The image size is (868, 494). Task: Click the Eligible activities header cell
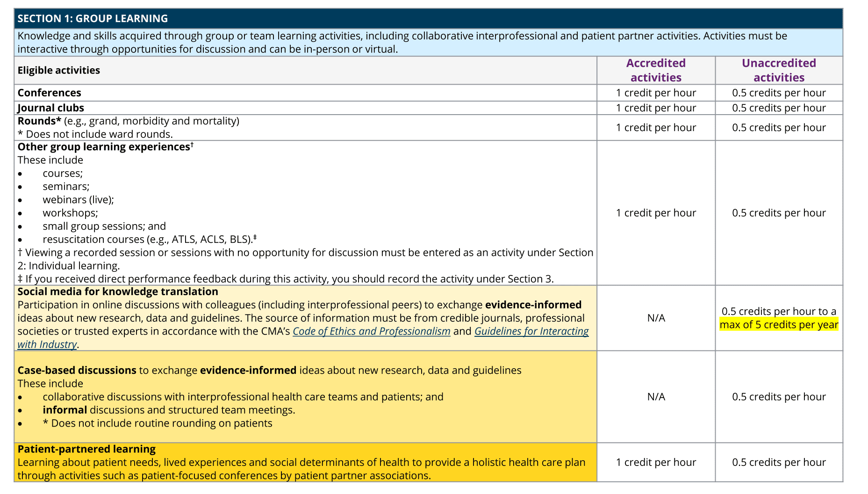[59, 70]
